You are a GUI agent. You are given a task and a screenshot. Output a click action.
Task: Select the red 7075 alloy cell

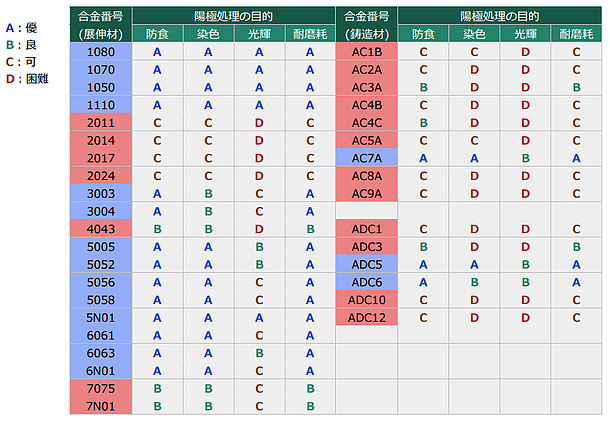click(x=100, y=388)
